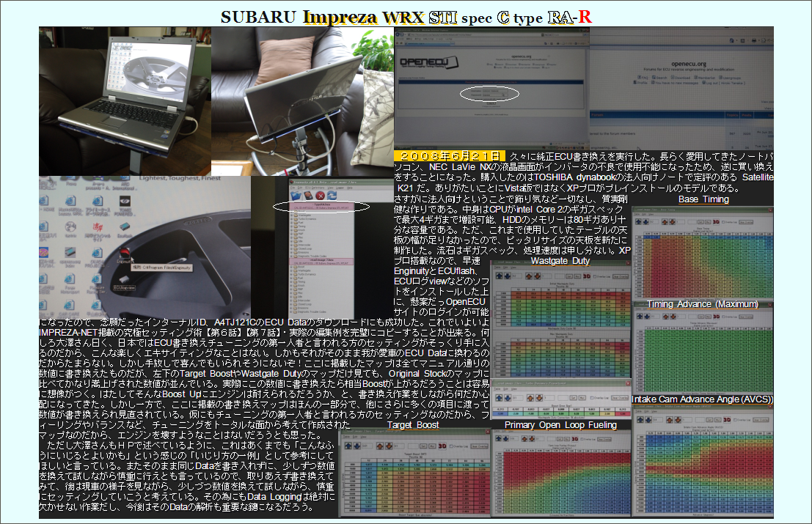Image resolution: width=812 pixels, height=524 pixels.
Task: Click the Open folder icon in Enginuity toolbar
Action: point(296,196)
